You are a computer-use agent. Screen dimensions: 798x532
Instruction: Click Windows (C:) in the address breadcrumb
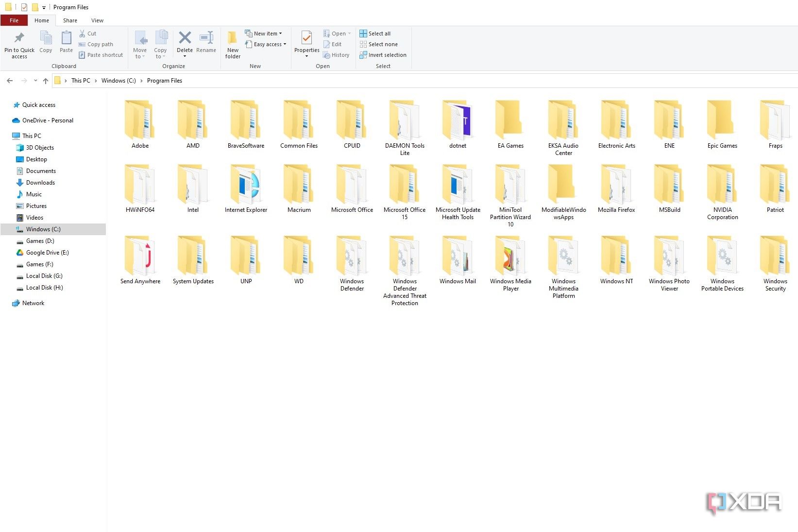[119, 81]
